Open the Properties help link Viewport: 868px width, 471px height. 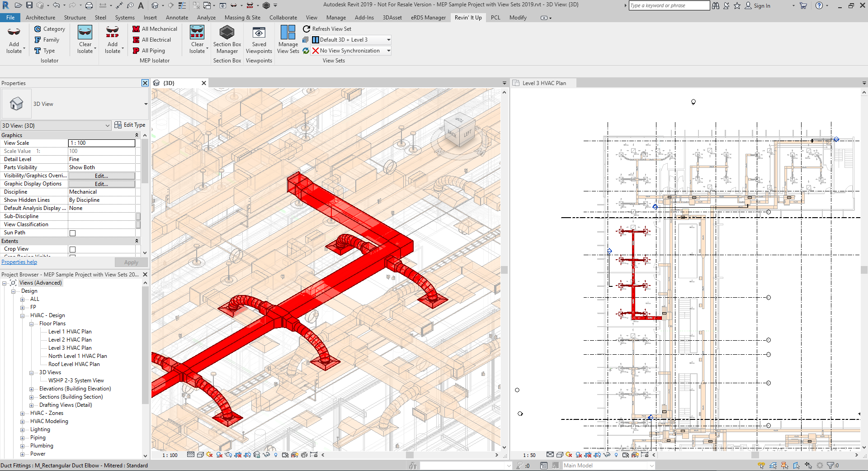(19, 262)
